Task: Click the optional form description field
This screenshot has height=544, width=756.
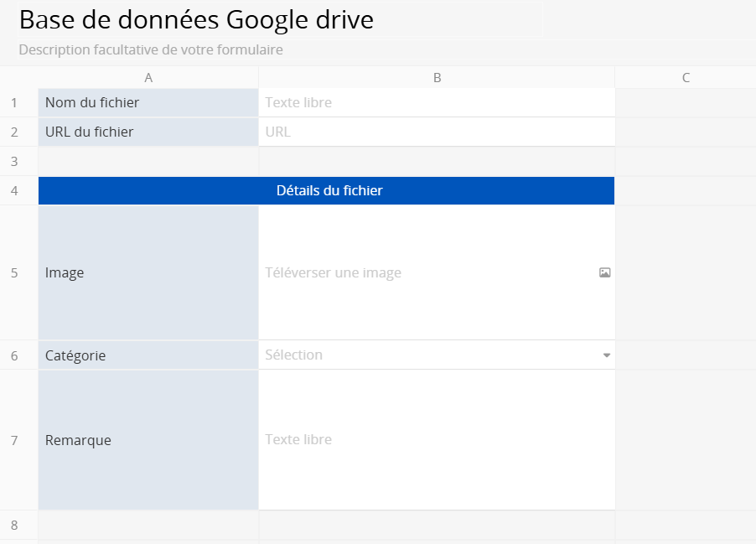Action: point(151,49)
